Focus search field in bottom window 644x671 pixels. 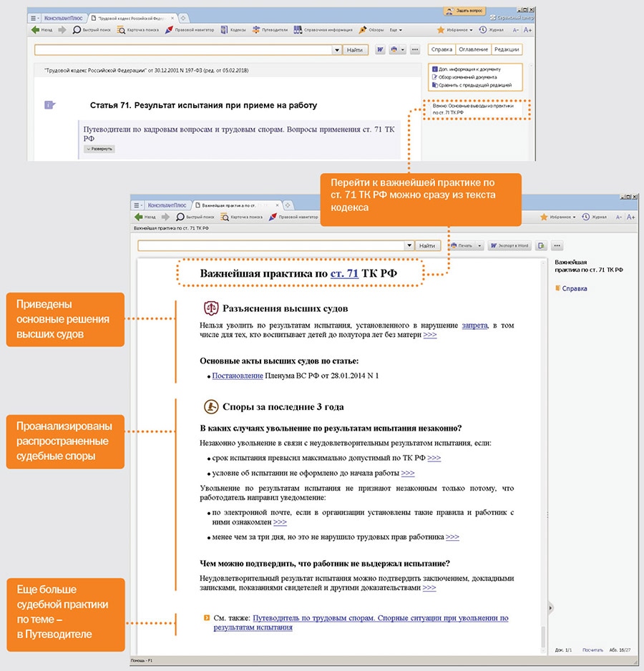click(x=271, y=245)
